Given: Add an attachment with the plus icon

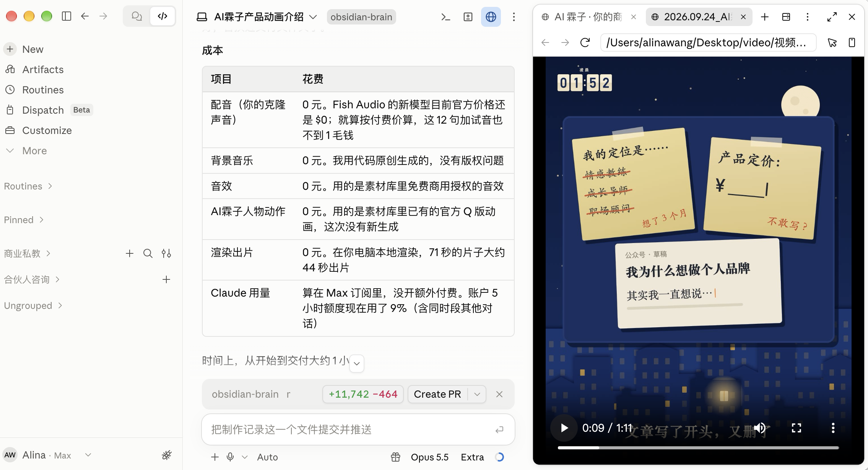Looking at the screenshot, I should coord(215,457).
